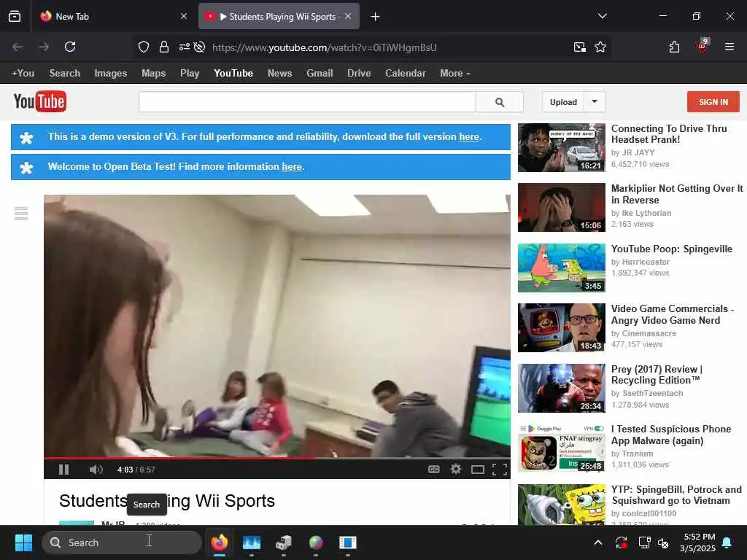
Task: Click the Upload button
Action: pos(563,102)
